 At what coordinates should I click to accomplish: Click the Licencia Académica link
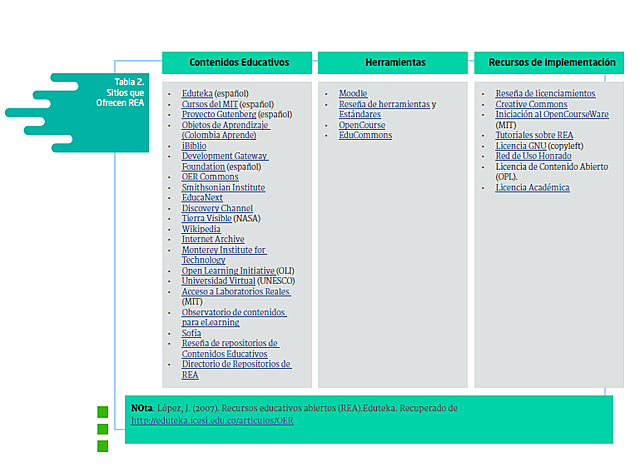[532, 187]
